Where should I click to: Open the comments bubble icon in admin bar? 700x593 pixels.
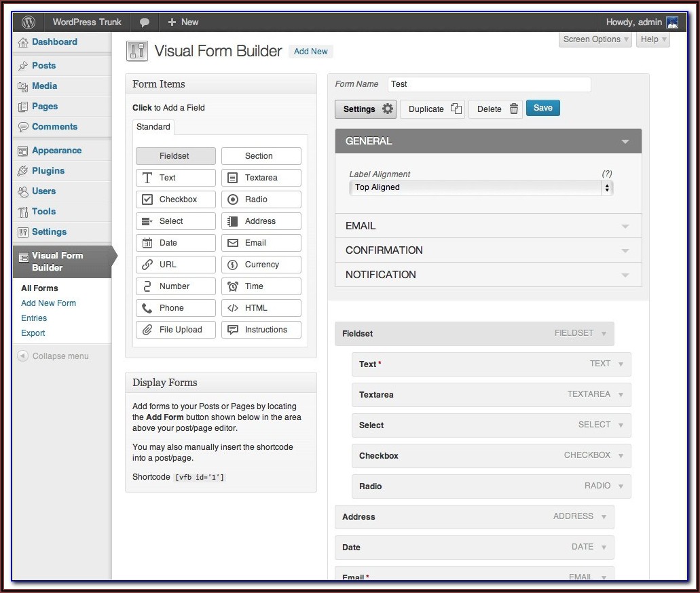(144, 22)
